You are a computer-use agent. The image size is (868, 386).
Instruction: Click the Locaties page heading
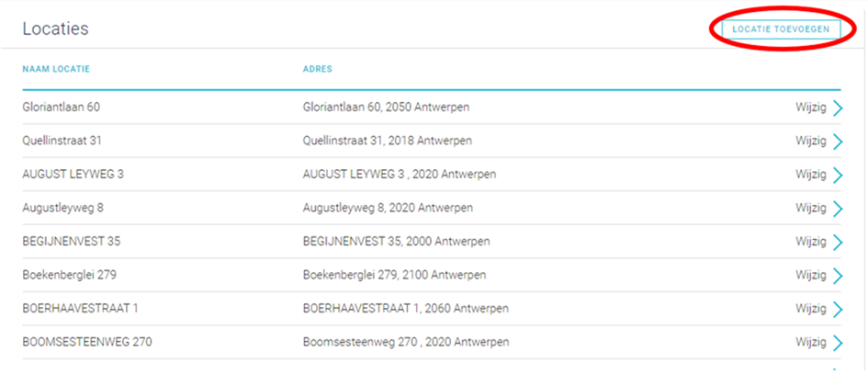[55, 28]
